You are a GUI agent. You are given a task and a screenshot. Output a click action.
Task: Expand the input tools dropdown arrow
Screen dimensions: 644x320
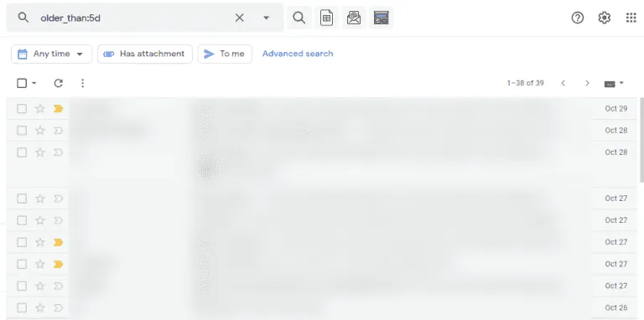pos(621,83)
